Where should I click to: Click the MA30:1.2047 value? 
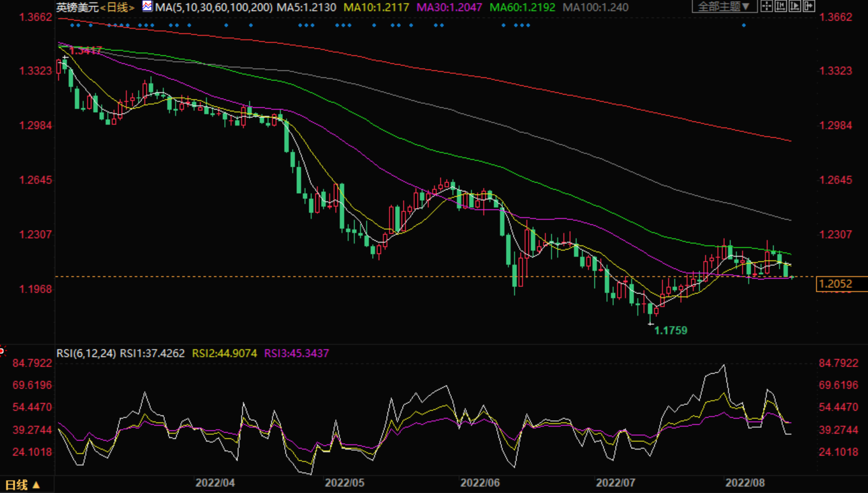[x=449, y=8]
